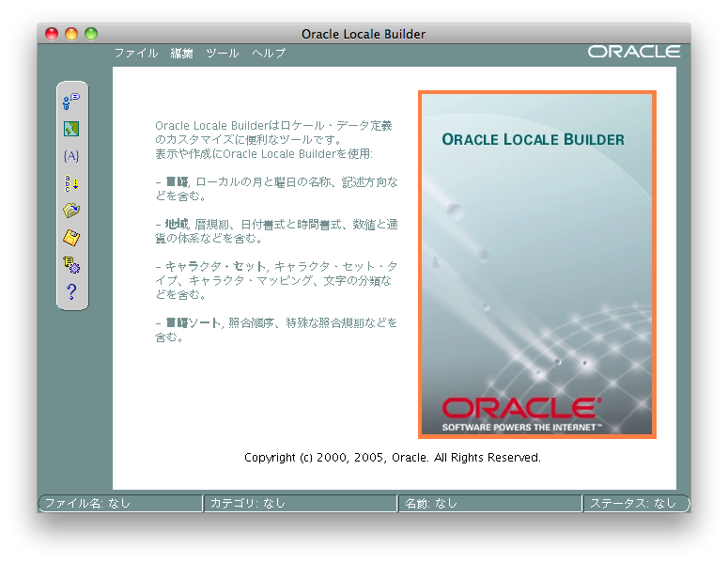Click the ORACLE logo in the header
This screenshot has width=728, height=564.
pos(634,52)
